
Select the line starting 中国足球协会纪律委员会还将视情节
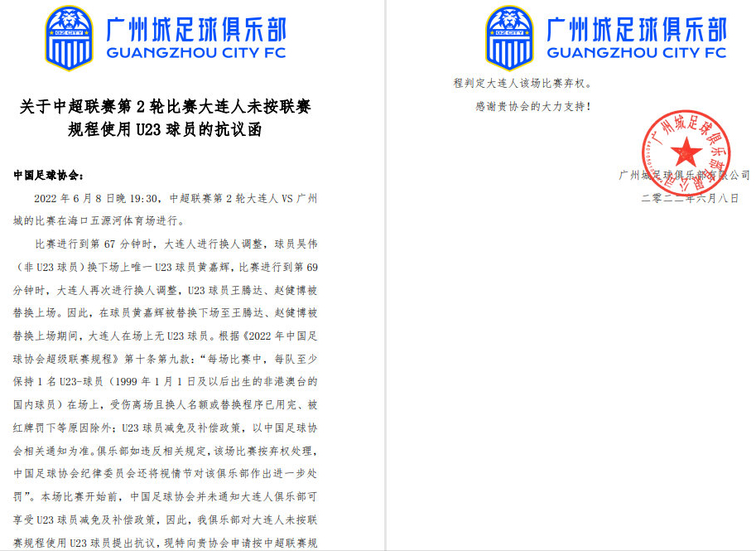click(x=166, y=474)
